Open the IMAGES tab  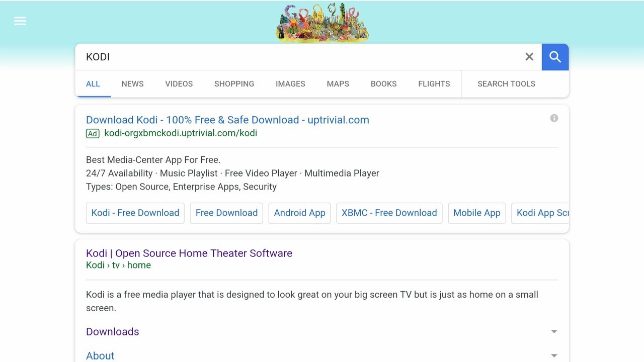pos(290,84)
